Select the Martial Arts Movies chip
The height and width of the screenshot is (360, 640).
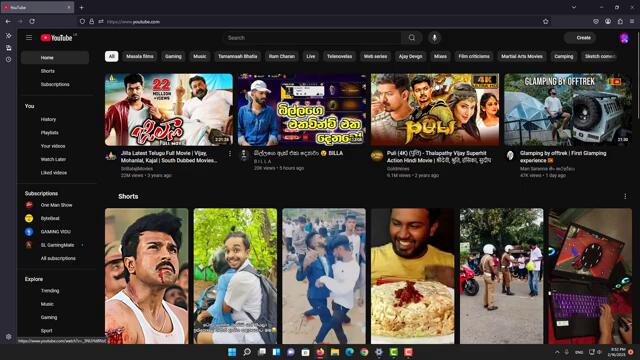point(522,56)
